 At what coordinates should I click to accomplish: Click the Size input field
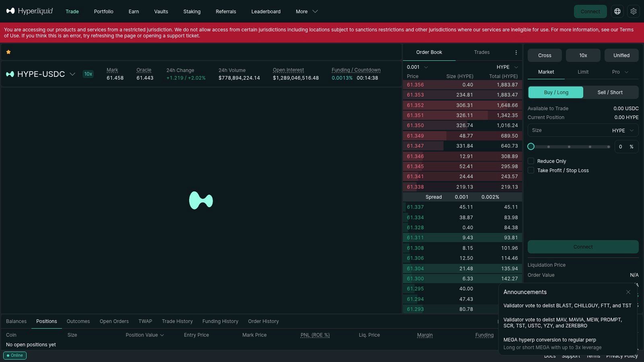(x=583, y=130)
